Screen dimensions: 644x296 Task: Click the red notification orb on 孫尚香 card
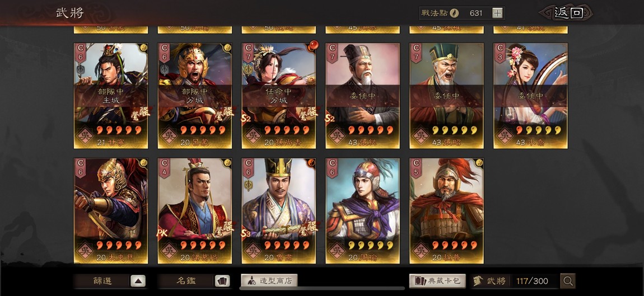[x=313, y=45]
